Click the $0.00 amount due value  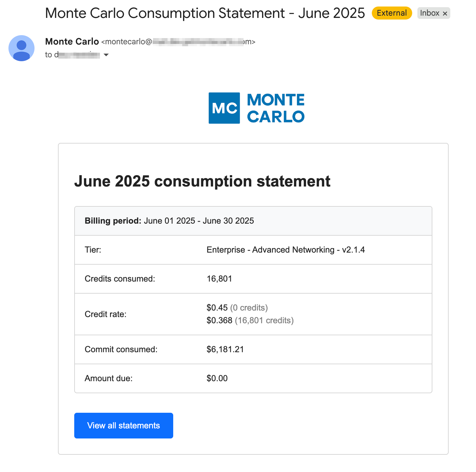click(x=217, y=378)
